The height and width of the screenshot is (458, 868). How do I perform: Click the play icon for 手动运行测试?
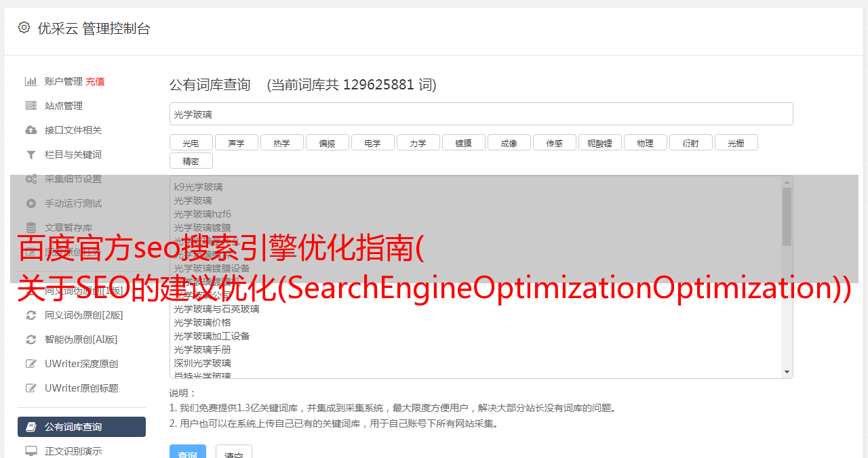click(x=31, y=203)
